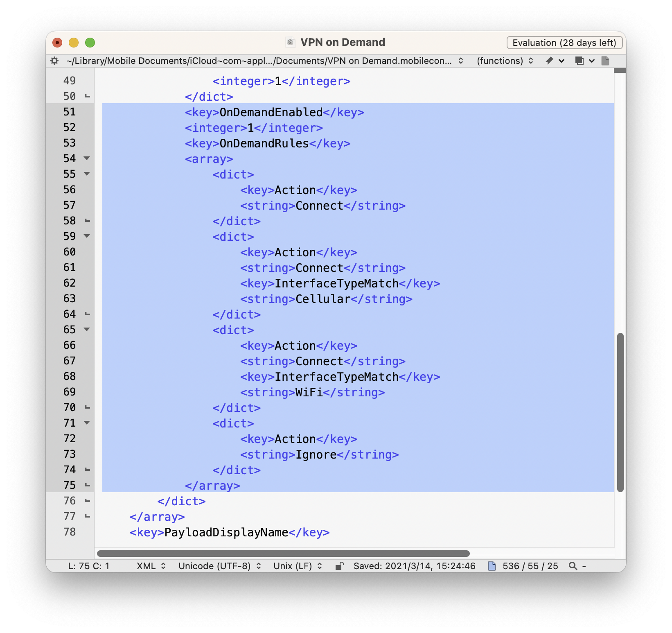Click the split bar above the vertical scrollbar
This screenshot has width=672, height=633.
620,70
